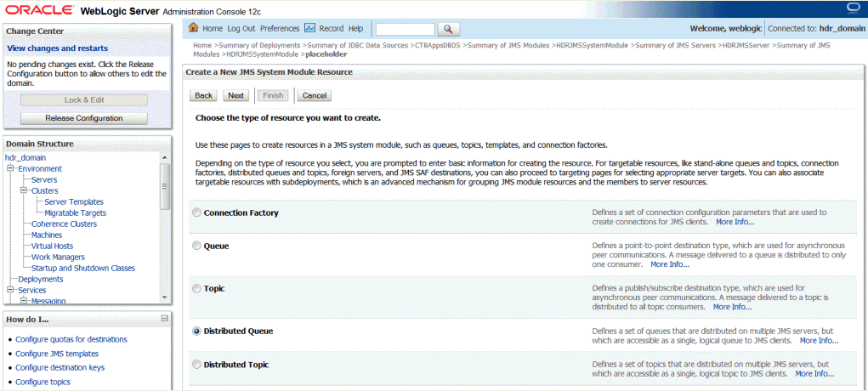Open More Info for Queue description
Screen dimensions: 868x391
pyautogui.click(x=670, y=264)
